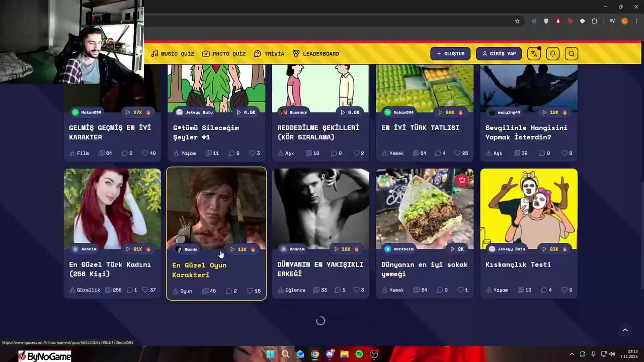The width and height of the screenshot is (644, 362).
Task: Open OBS Studio from the taskbar
Action: pyautogui.click(x=374, y=354)
